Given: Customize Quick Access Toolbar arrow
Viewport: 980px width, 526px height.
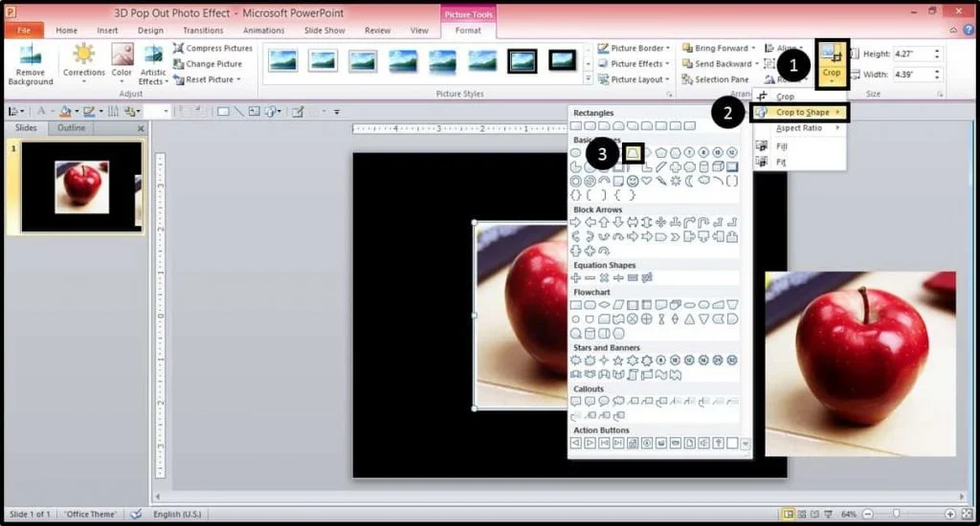Looking at the screenshot, I should click(337, 112).
